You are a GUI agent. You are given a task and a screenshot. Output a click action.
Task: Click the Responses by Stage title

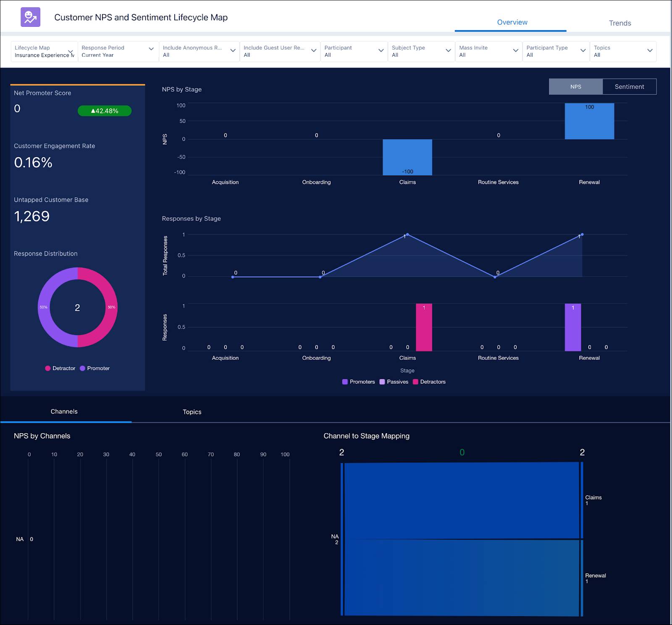coord(192,219)
